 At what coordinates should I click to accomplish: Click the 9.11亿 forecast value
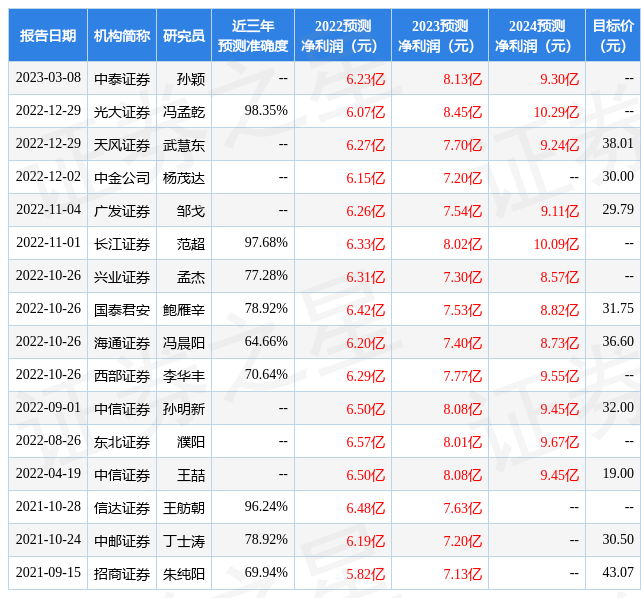(559, 211)
